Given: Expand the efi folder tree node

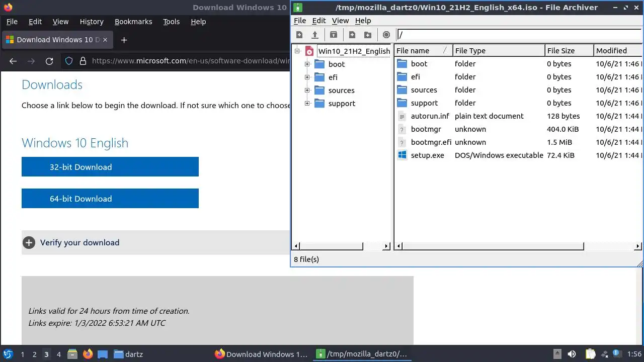Looking at the screenshot, I should tap(307, 77).
